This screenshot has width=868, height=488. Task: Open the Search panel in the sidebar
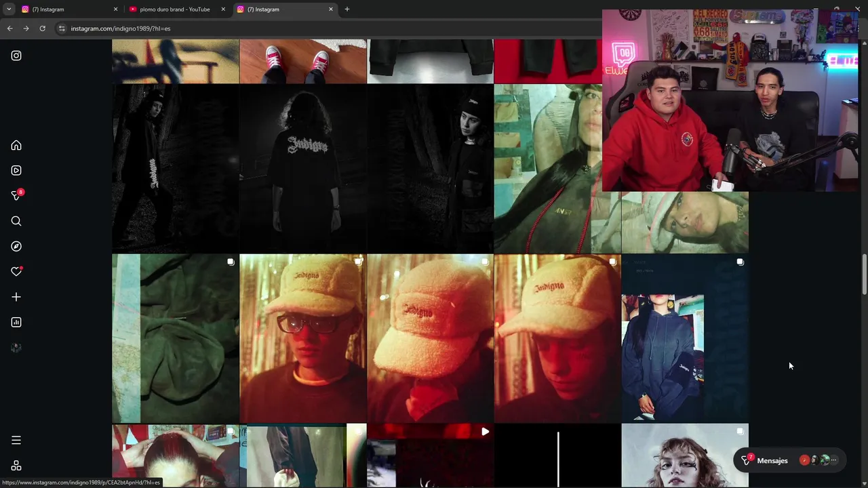(16, 221)
